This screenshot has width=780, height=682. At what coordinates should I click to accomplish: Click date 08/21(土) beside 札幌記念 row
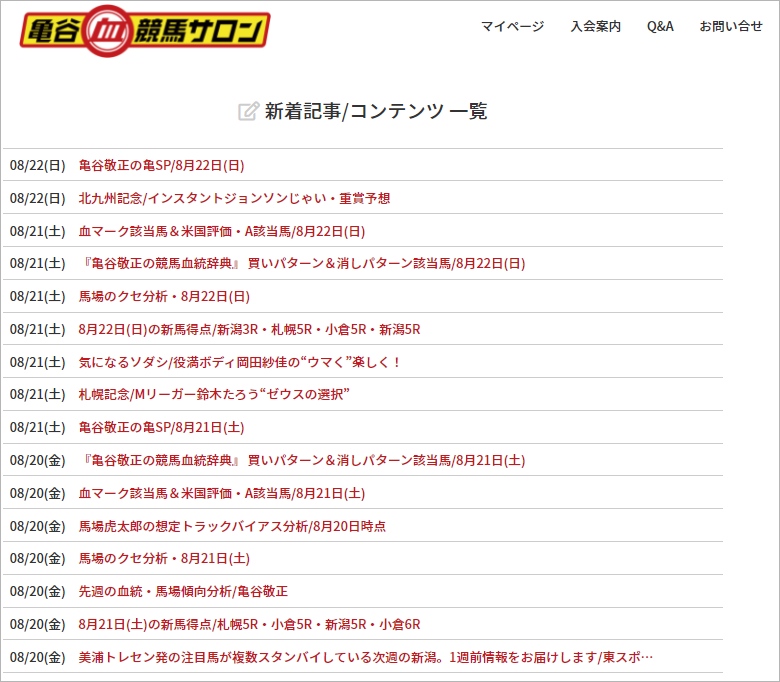point(38,394)
